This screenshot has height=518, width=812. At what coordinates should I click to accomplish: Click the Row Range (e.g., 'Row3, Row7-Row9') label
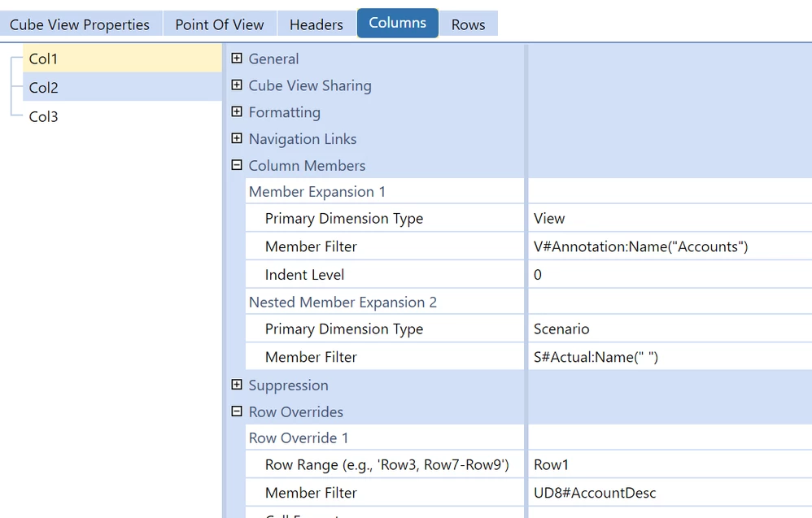coord(386,464)
